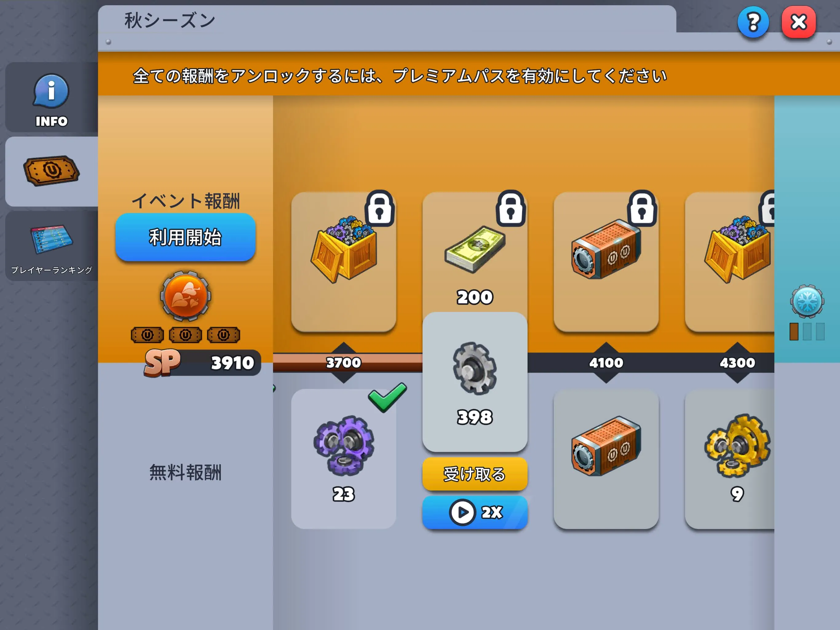The image size is (840, 630).
Task: Select the season pass ticket tab
Action: (51, 171)
